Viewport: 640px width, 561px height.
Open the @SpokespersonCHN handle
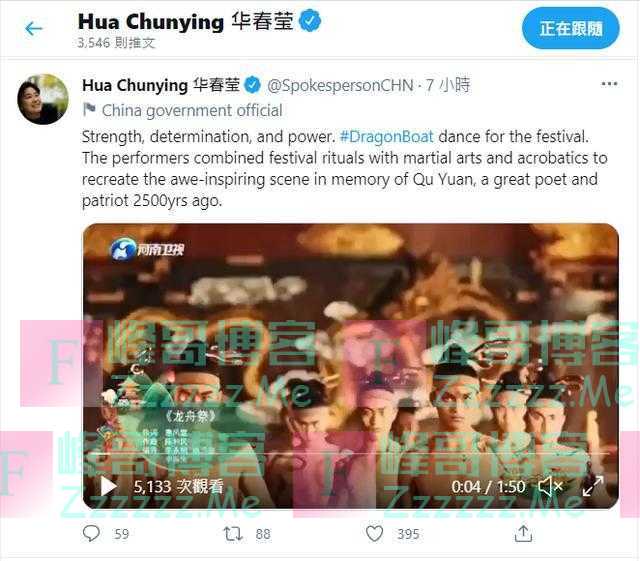point(340,86)
